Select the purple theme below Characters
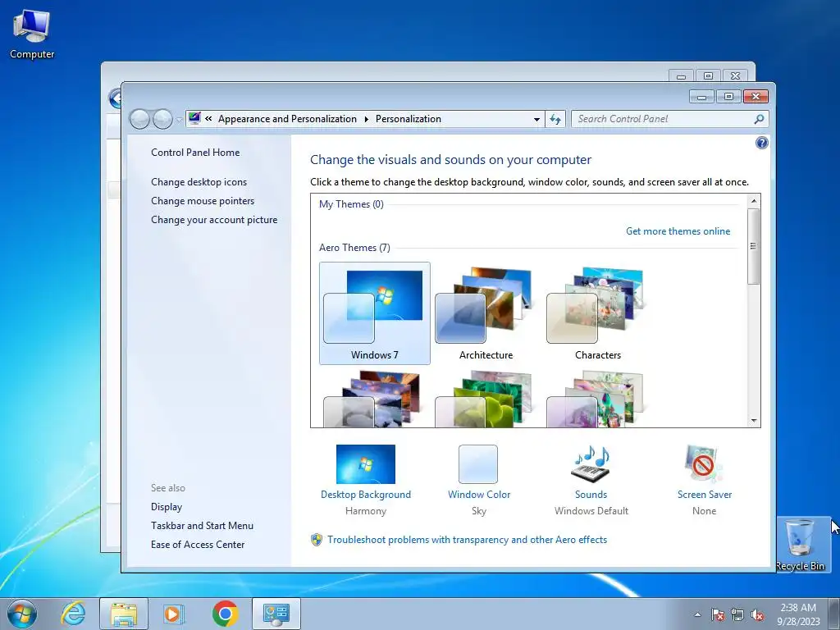 597,398
